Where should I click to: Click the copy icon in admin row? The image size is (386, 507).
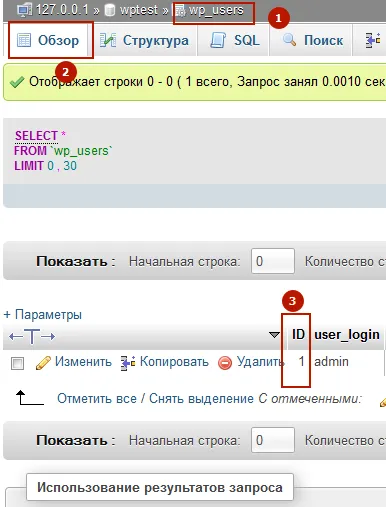(128, 363)
